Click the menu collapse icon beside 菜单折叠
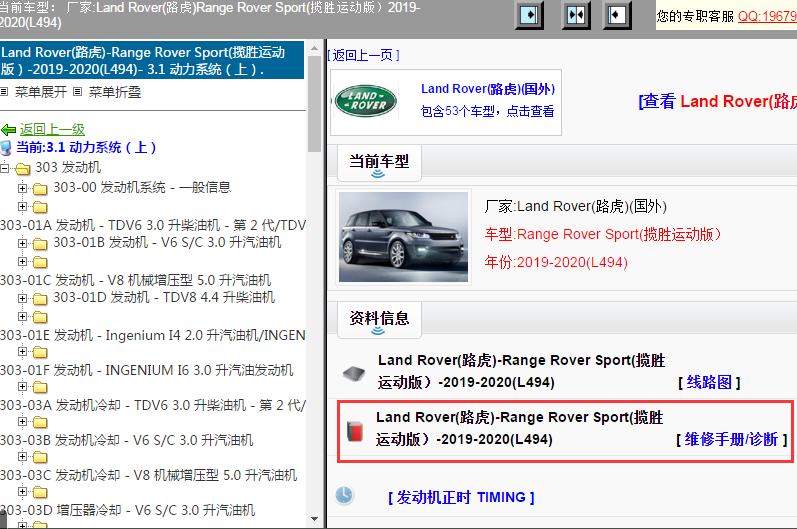Viewport: 797px width, 529px height. pyautogui.click(x=77, y=92)
